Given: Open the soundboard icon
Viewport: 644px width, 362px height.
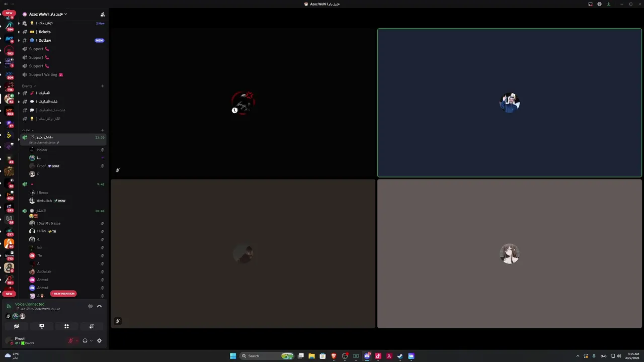Looking at the screenshot, I should pyautogui.click(x=92, y=326).
